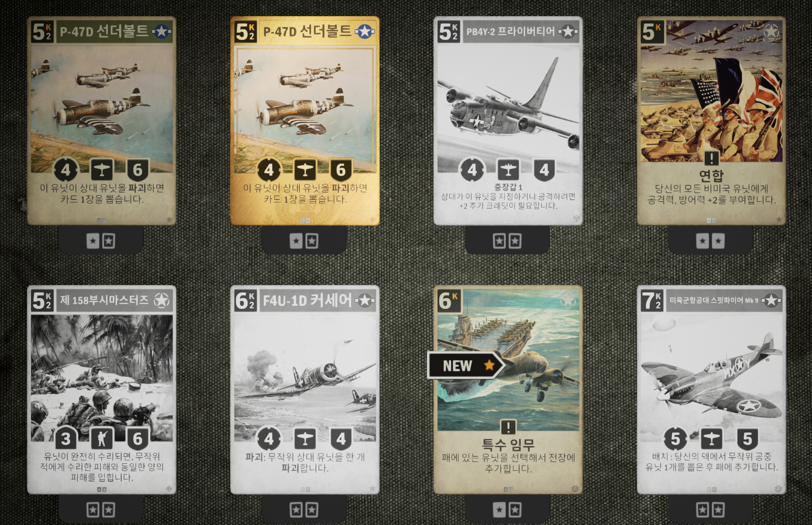Image resolution: width=812 pixels, height=525 pixels.
Task: Click the F4U-1D 커세어 title bar
Action: [x=317, y=300]
